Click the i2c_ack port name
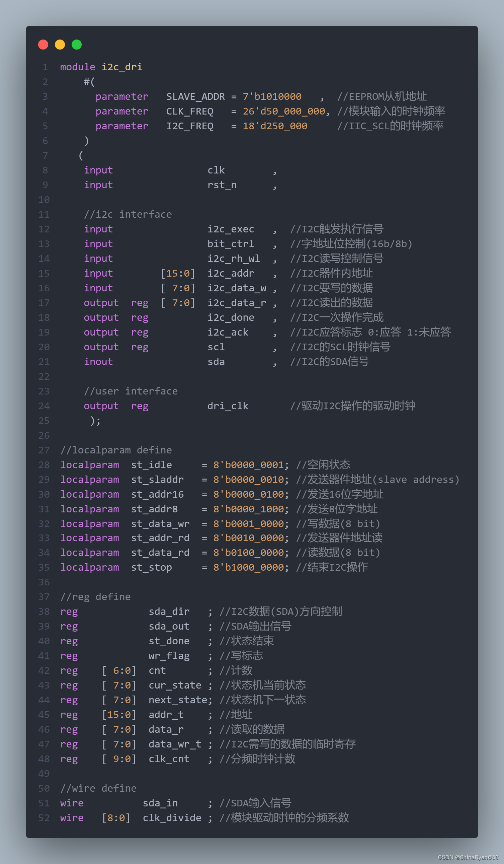The width and height of the screenshot is (504, 864). point(228,333)
